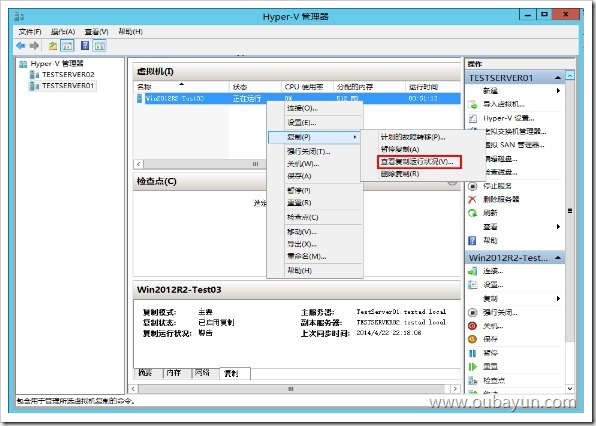Click the green 重置 reset icon
Screen dimensions: 596x426
[472, 367]
